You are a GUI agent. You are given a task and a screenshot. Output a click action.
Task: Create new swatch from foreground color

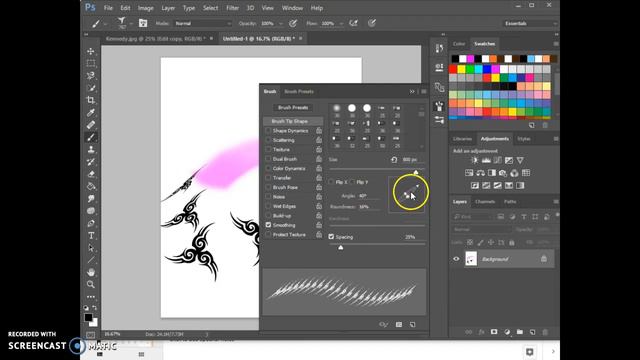click(531, 125)
